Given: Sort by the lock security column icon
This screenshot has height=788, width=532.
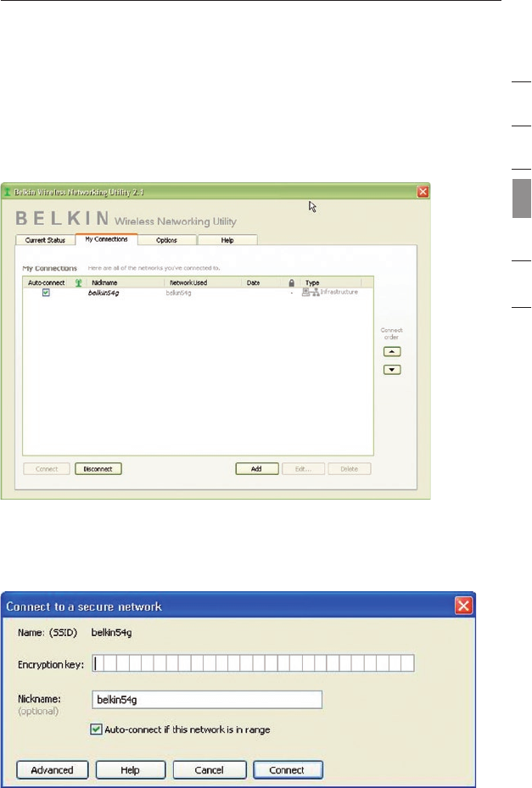Looking at the screenshot, I should [291, 283].
